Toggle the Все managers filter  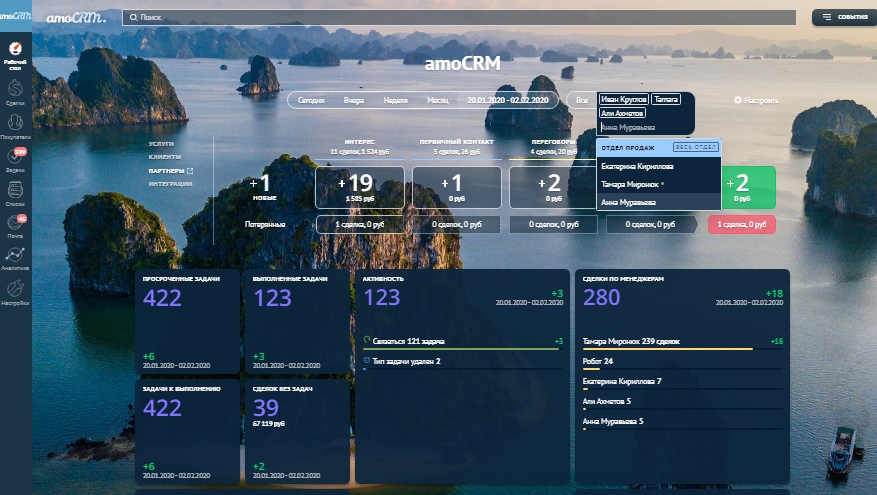click(x=581, y=100)
